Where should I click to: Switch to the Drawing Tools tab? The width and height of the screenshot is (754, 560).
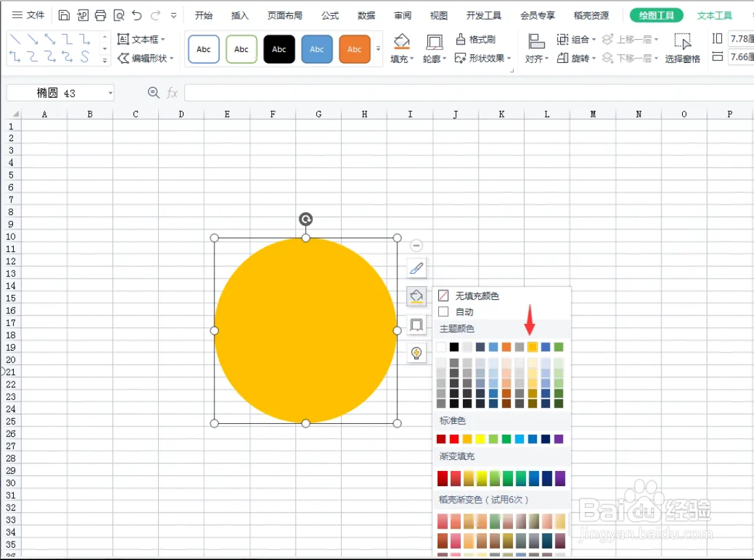(656, 15)
